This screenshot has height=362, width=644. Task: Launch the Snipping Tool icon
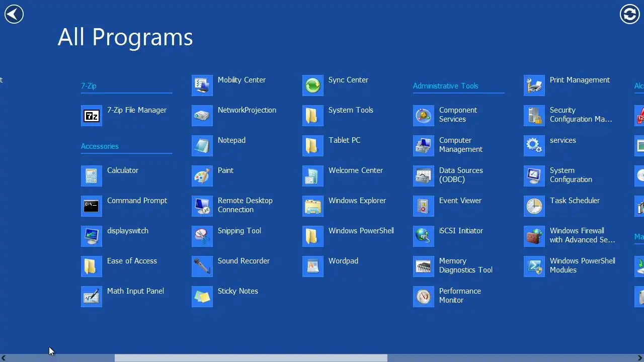point(202,236)
